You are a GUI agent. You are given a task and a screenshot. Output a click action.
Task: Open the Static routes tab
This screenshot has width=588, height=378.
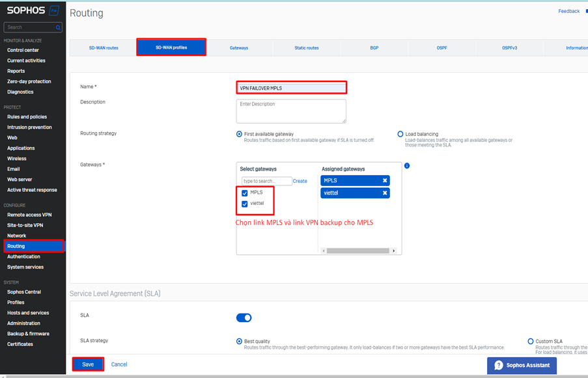coord(306,47)
